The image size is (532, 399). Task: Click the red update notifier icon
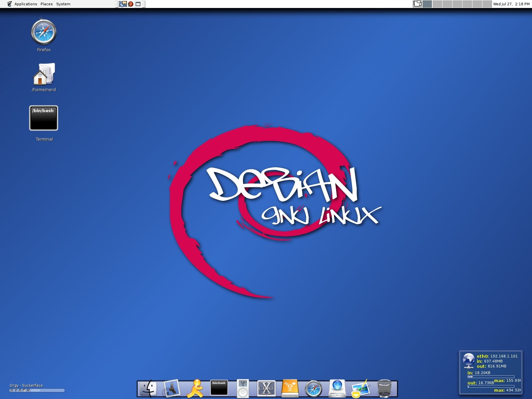pyautogui.click(x=131, y=4)
